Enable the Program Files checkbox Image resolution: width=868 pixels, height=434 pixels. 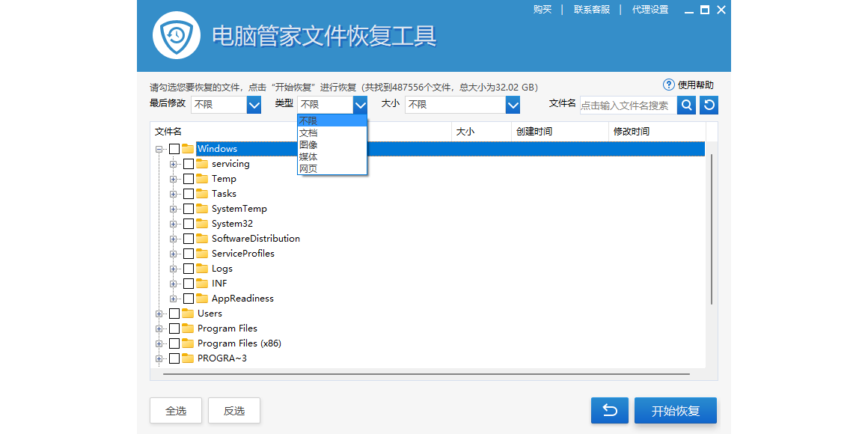(174, 328)
